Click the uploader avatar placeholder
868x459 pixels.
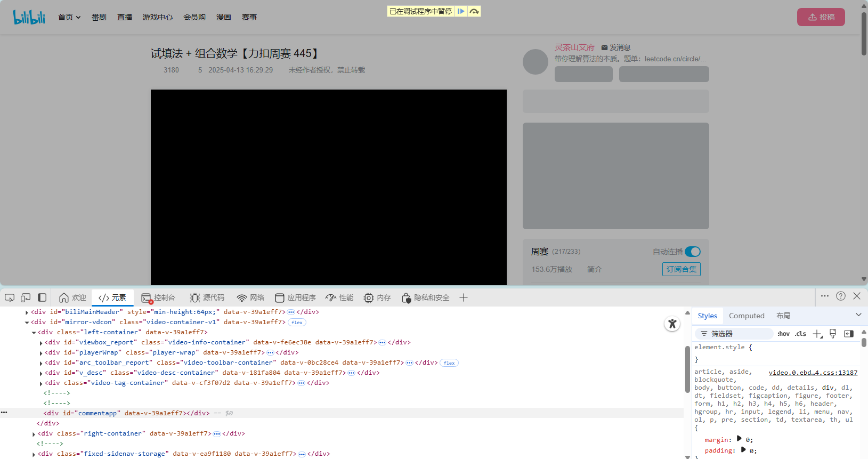pyautogui.click(x=536, y=62)
